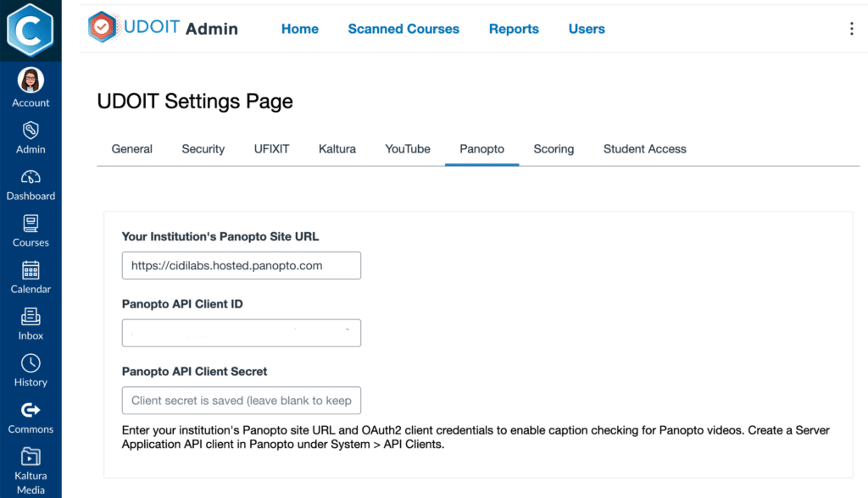Open the Inbox icon in sidebar
This screenshot has height=498, width=868.
(31, 317)
